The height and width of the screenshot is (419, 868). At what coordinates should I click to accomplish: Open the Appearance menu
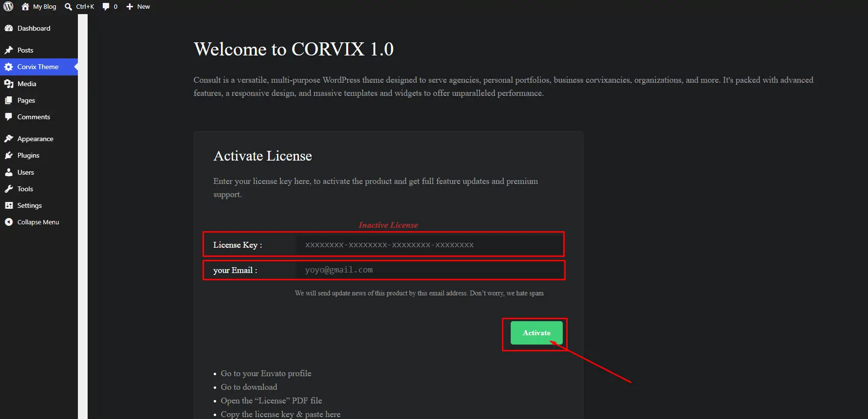point(39,139)
